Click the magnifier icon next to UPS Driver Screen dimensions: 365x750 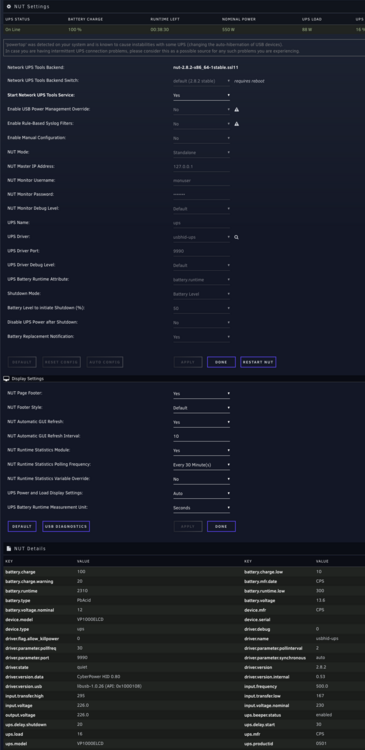coord(236,237)
